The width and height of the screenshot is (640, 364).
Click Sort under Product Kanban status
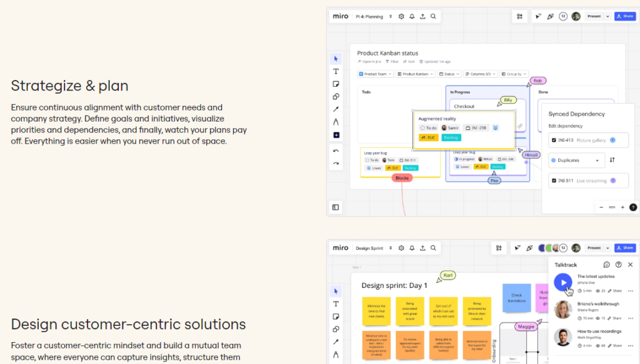coord(409,62)
